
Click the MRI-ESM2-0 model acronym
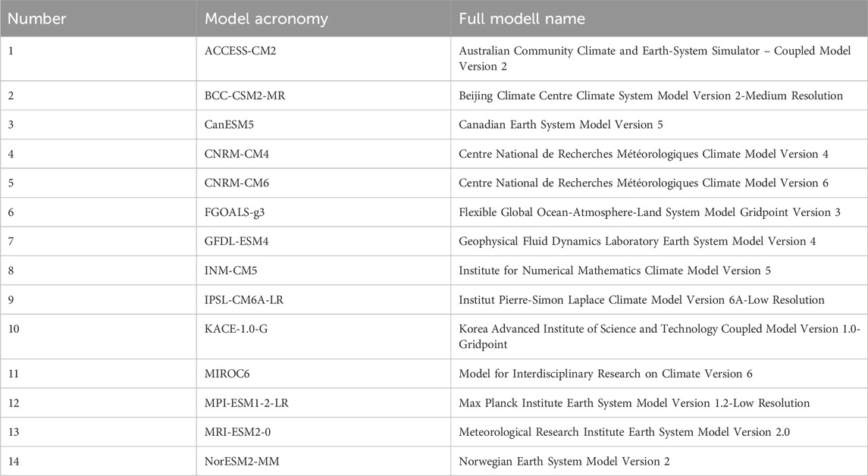pyautogui.click(x=239, y=432)
